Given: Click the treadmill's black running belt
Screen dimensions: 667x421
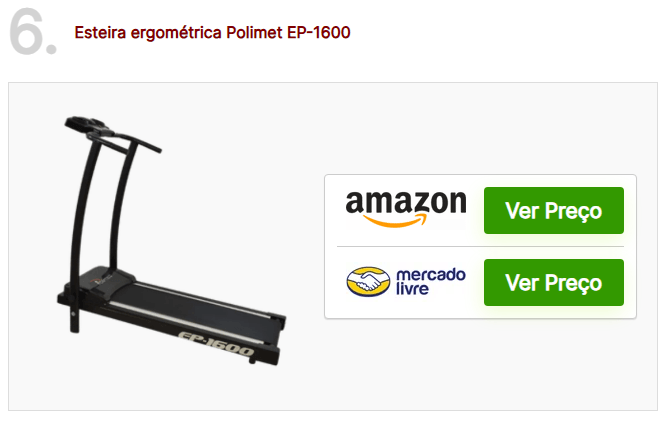Looking at the screenshot, I should [x=192, y=310].
